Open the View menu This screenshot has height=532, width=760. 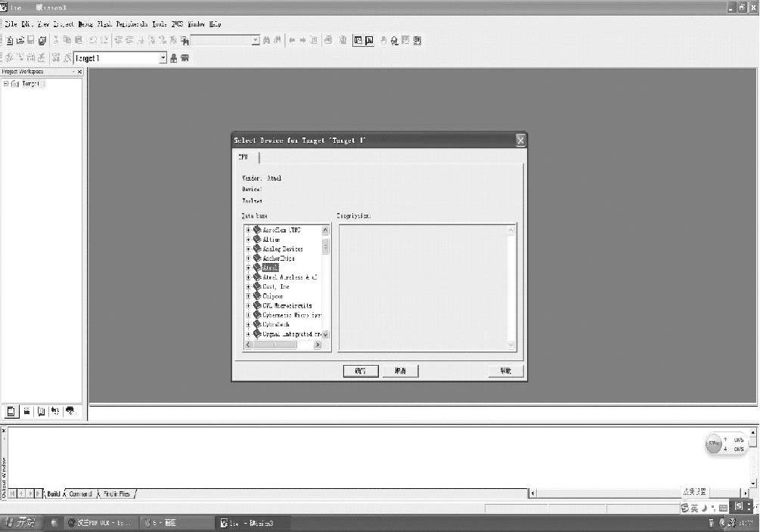(43, 23)
